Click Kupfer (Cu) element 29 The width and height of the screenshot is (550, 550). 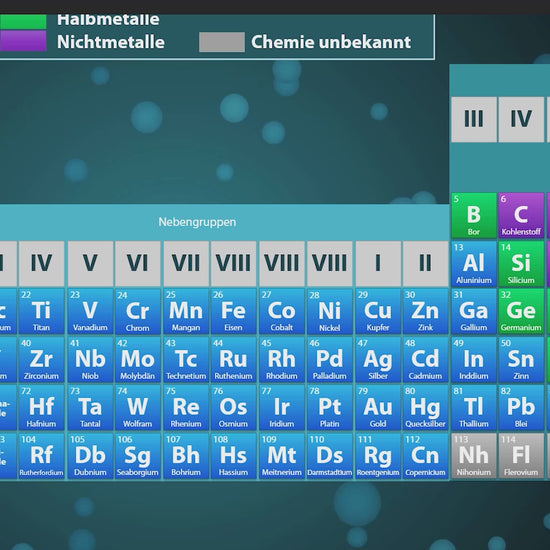coord(378,311)
